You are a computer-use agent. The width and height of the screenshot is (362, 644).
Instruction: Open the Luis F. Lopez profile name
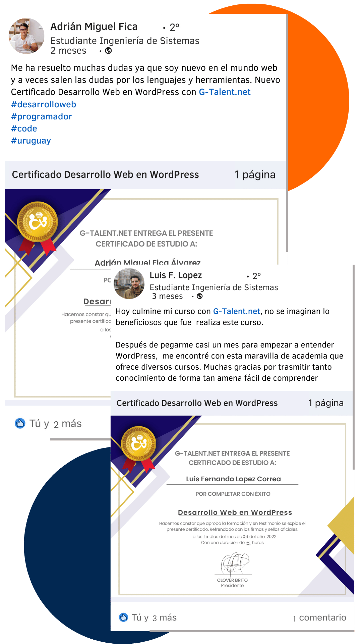click(x=176, y=275)
